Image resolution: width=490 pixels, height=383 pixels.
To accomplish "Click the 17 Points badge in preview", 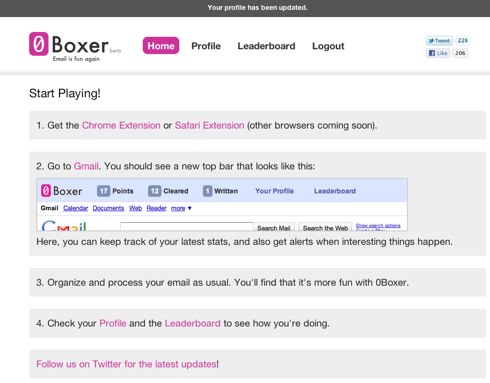I will coord(115,191).
